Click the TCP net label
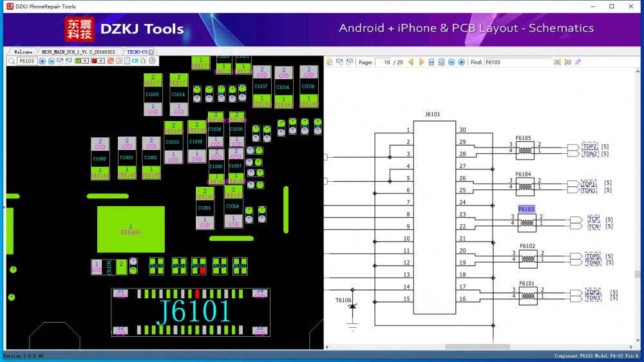The height and width of the screenshot is (362, 644). (594, 219)
